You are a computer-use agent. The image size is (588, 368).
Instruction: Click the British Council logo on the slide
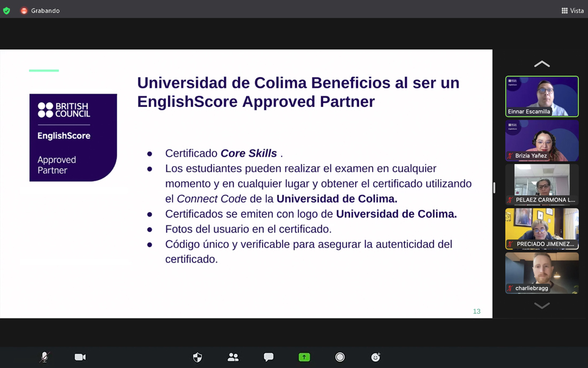coord(64,110)
